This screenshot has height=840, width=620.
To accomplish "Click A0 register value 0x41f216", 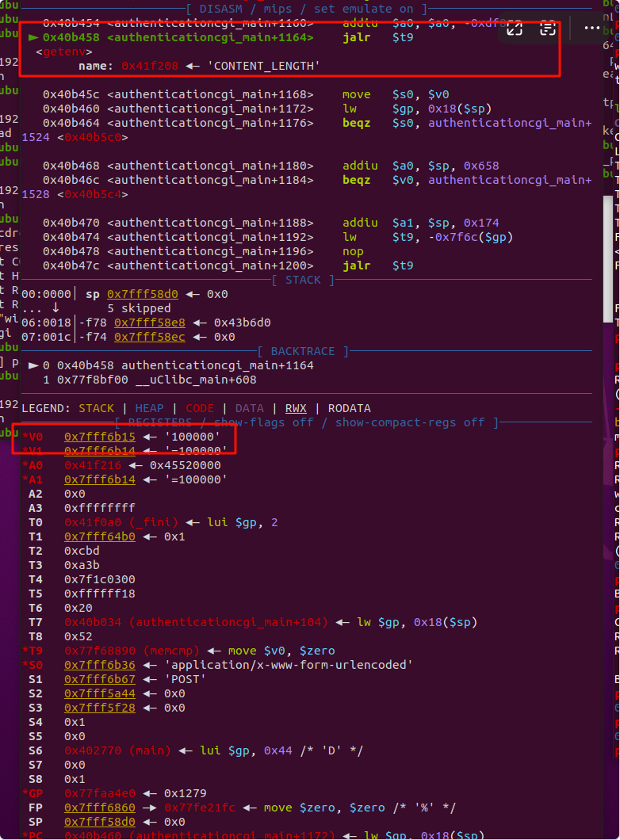I will click(93, 465).
